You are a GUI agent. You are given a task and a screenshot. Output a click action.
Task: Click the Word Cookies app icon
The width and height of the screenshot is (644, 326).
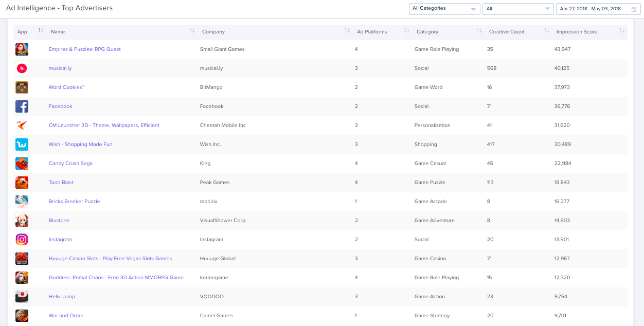[x=22, y=87]
